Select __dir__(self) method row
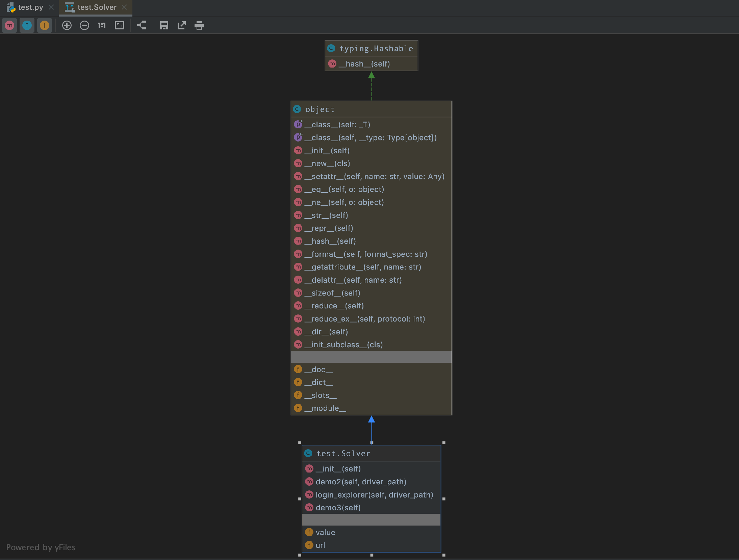 pyautogui.click(x=371, y=332)
